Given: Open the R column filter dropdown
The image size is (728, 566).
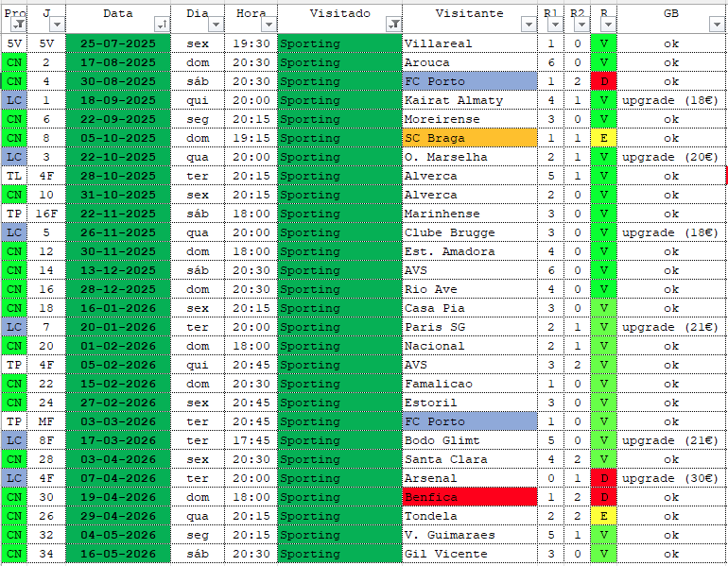Looking at the screenshot, I should 608,25.
